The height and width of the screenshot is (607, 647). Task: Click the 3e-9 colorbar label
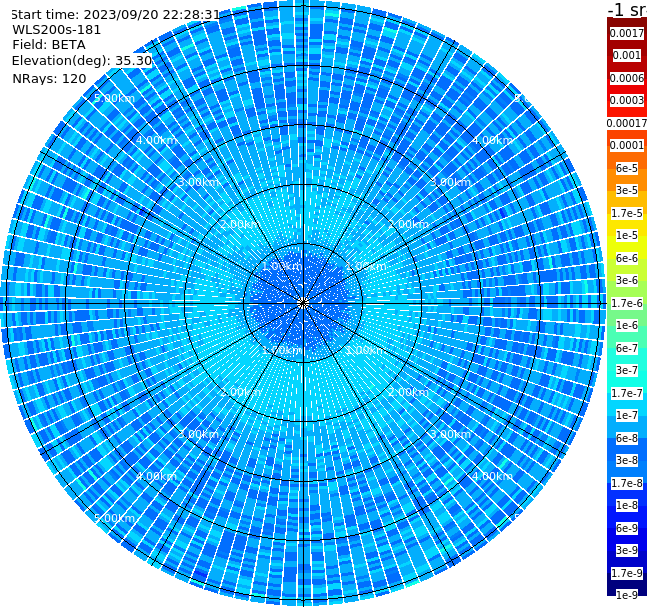627,550
